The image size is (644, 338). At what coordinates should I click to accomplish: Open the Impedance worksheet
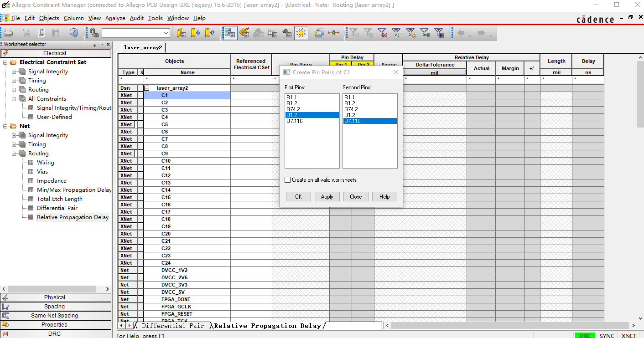point(52,181)
